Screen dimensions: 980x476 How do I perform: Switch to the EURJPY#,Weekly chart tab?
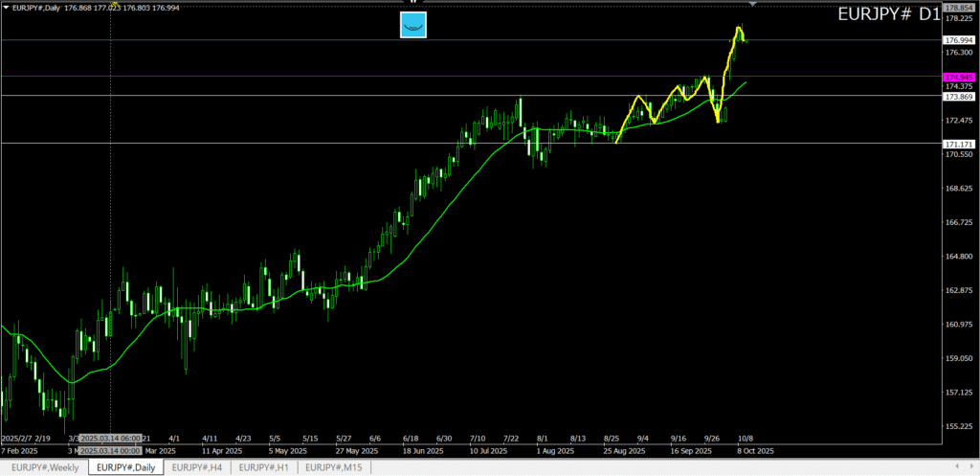tap(44, 467)
